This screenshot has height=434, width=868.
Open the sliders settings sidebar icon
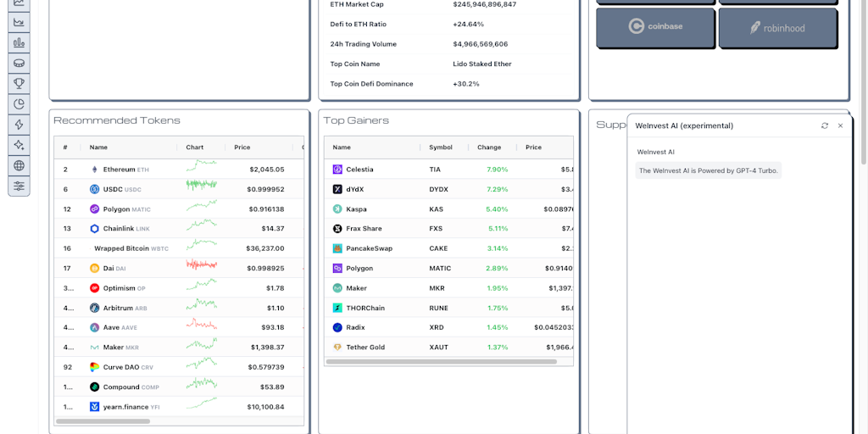click(x=19, y=186)
